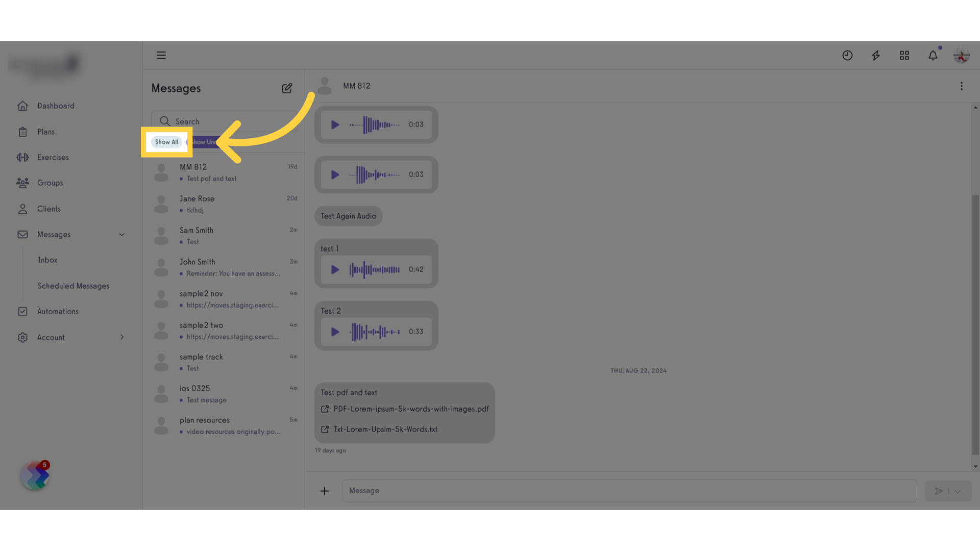Open Scheduled Messages in sidebar
This screenshot has width=980, height=551.
(73, 286)
